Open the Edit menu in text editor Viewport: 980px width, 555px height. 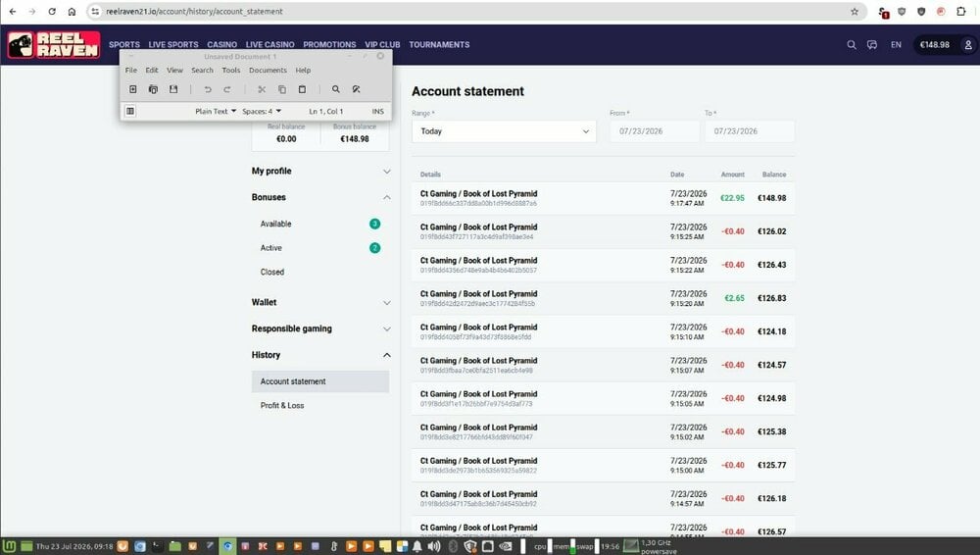152,70
